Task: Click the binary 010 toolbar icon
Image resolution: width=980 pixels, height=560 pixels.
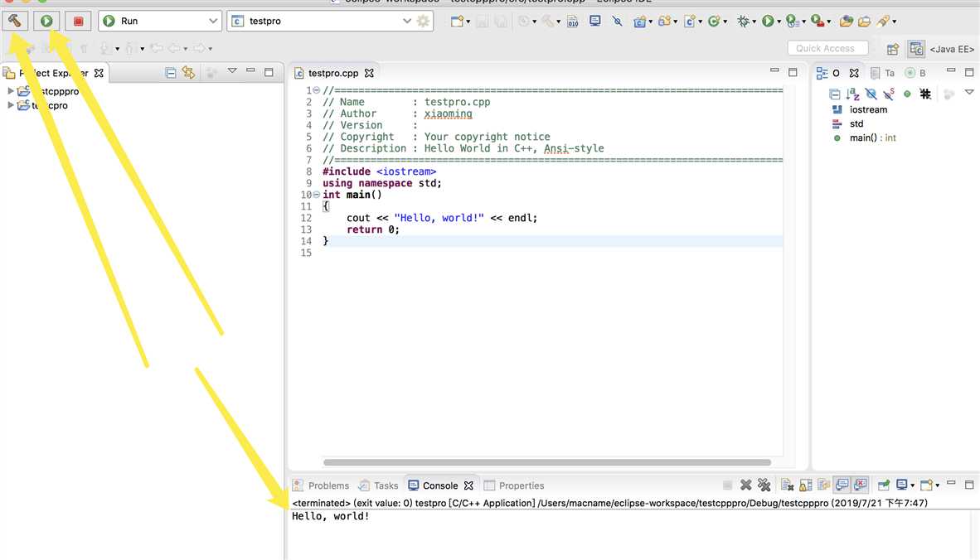Action: (573, 22)
